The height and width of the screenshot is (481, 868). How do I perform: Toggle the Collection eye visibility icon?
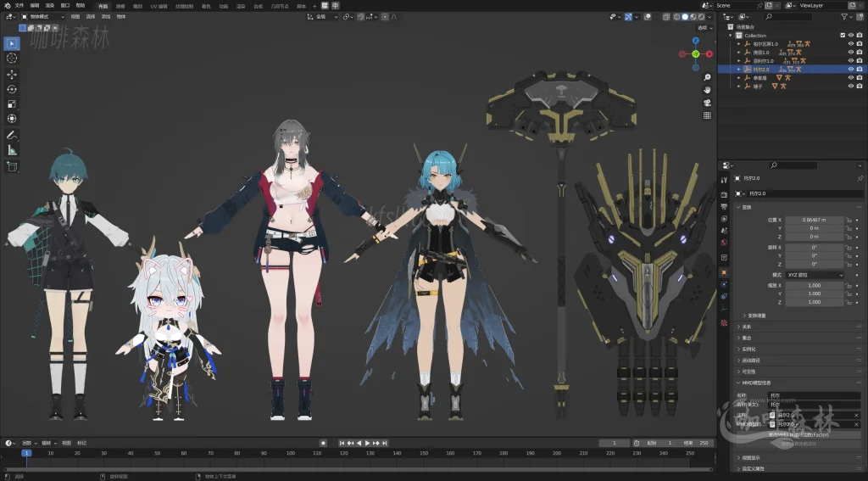[851, 36]
